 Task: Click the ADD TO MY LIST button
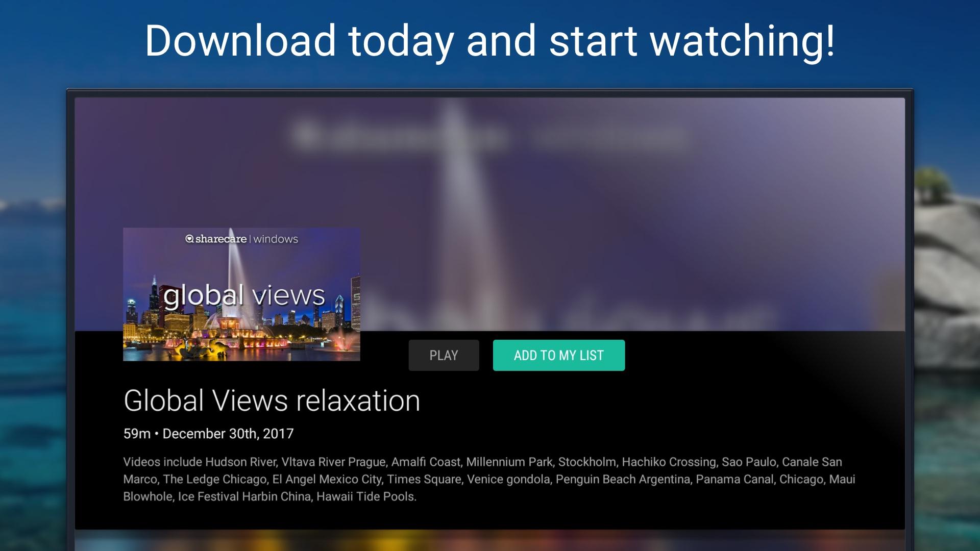pyautogui.click(x=558, y=355)
